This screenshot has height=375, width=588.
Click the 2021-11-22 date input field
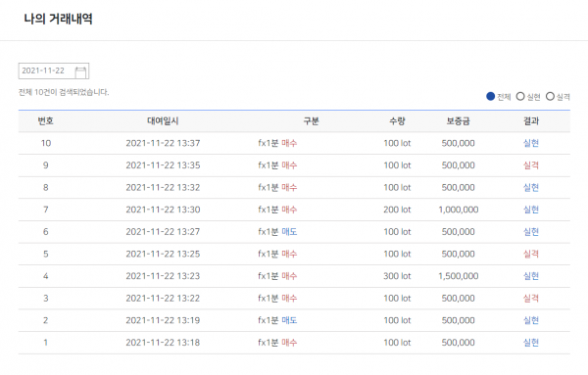54,70
